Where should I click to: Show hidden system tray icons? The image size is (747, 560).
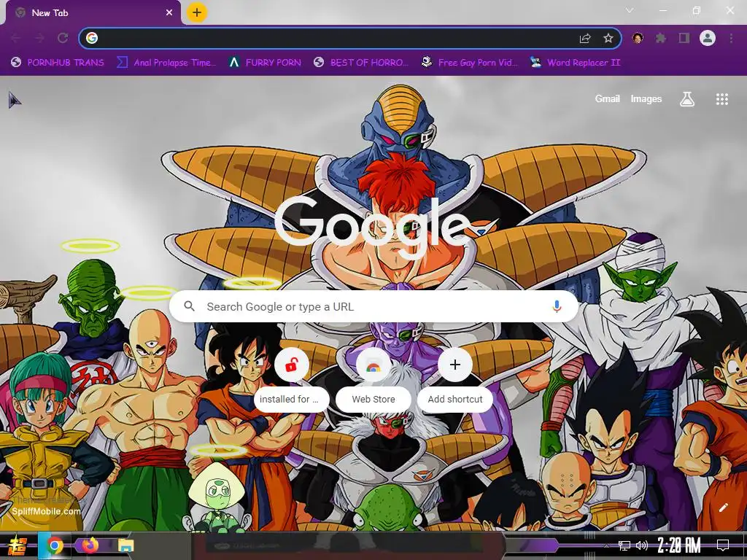(x=606, y=545)
